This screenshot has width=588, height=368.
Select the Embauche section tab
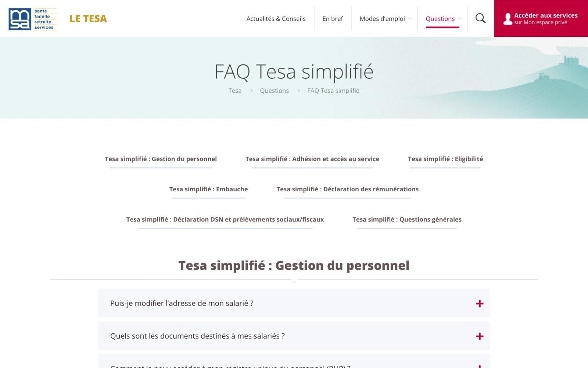(x=208, y=189)
